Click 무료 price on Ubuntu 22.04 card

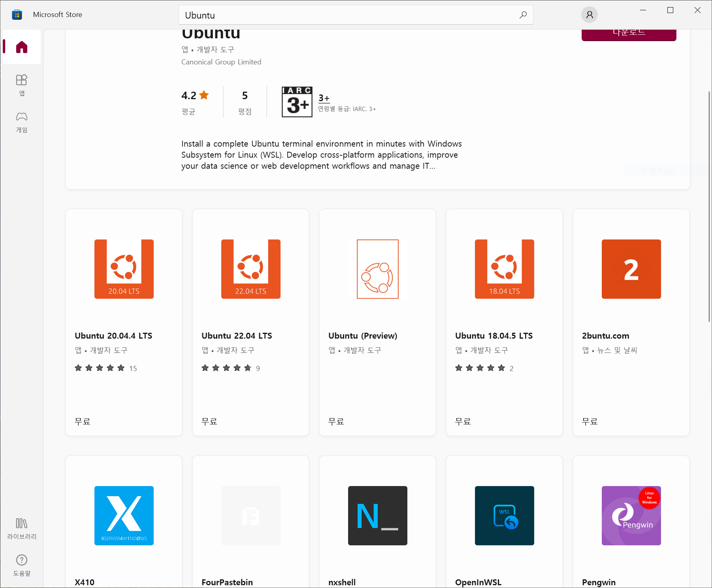point(209,422)
